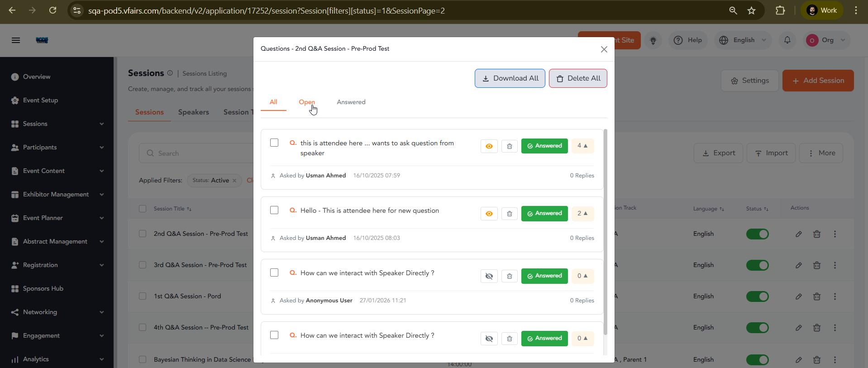The height and width of the screenshot is (368, 868).
Task: Switch to the Open questions tab
Action: (x=306, y=102)
